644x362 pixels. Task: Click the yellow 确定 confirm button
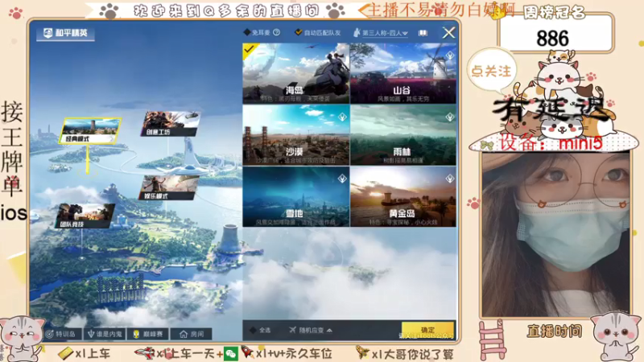tap(427, 330)
